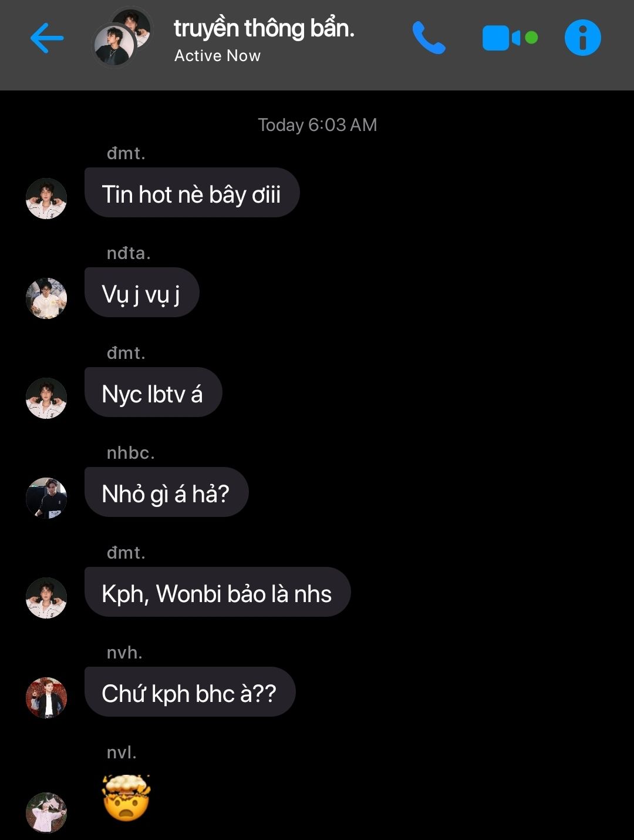This screenshot has width=634, height=840.
Task: Tap the 'Active Now' status text
Action: click(217, 56)
